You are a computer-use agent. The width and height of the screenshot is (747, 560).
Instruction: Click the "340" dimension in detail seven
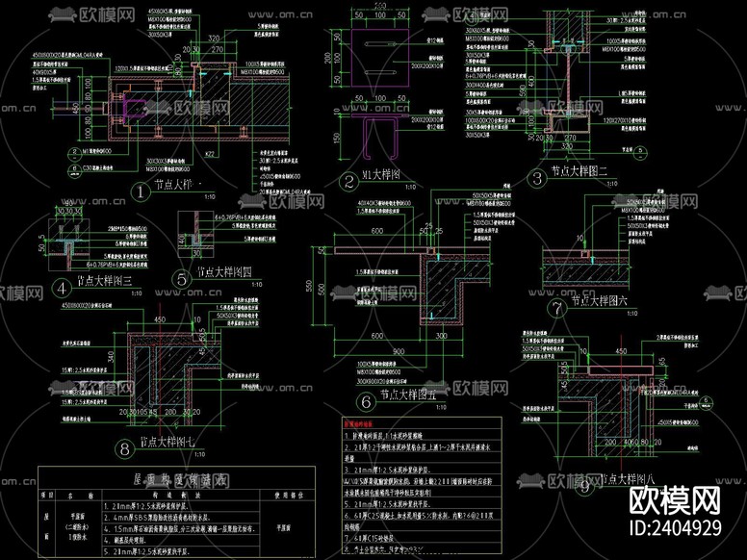[x=111, y=356]
